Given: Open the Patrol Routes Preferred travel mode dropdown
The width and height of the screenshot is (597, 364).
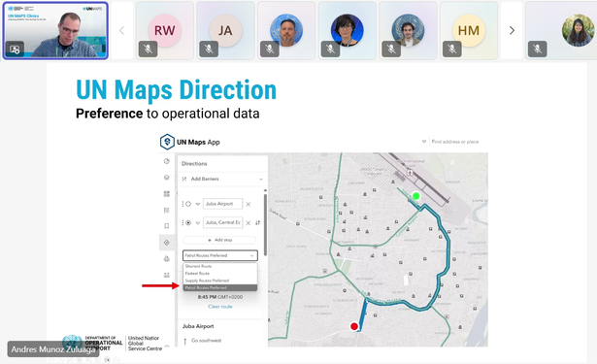Looking at the screenshot, I should (220, 255).
